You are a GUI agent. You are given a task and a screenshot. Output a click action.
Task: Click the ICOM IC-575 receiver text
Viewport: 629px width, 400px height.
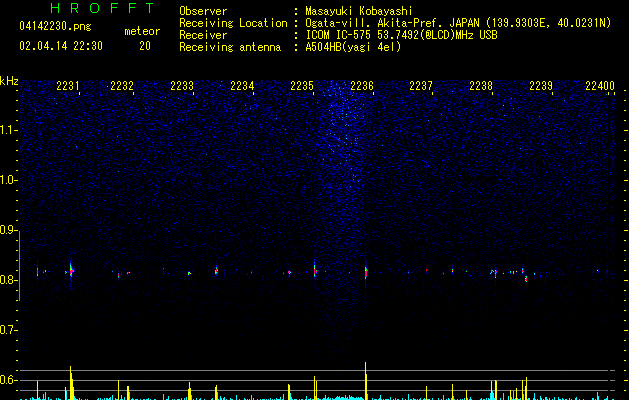coord(401,35)
